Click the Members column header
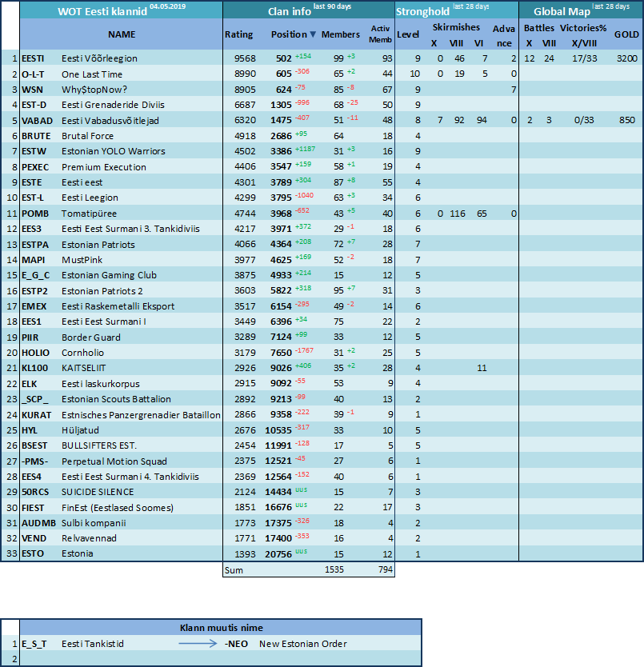644x667 pixels. click(x=341, y=34)
